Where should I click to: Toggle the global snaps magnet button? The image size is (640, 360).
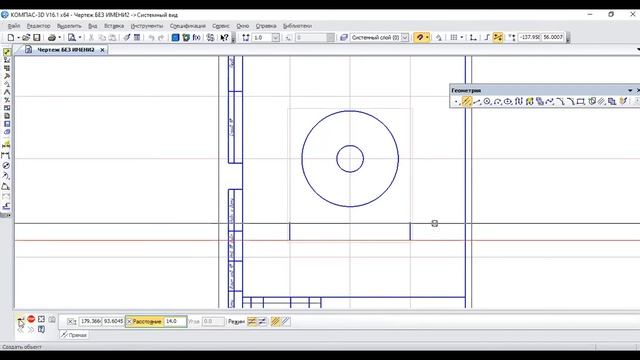419,38
